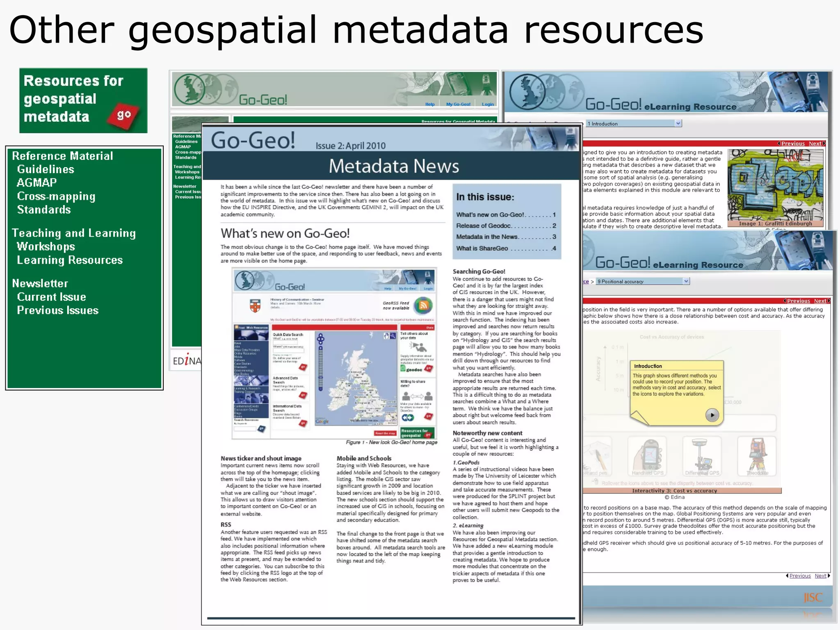The height and width of the screenshot is (630, 840).
Task: Click the orange RSS feed icon in newsletter
Action: 424,305
